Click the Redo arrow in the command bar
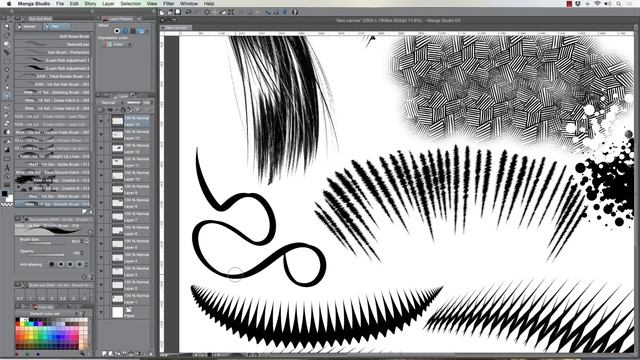The width and height of the screenshot is (640, 360). 196,12
